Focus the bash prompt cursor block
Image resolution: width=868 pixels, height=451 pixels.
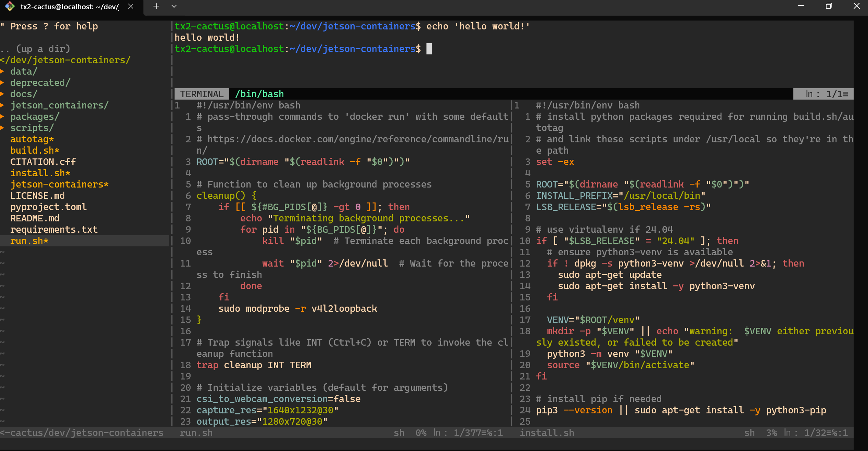(429, 49)
